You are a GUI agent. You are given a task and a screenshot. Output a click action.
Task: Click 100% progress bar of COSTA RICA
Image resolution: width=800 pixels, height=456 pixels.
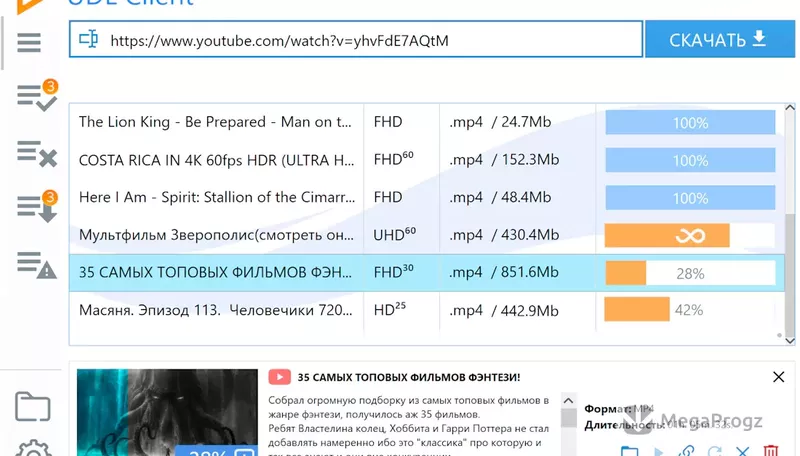click(690, 160)
